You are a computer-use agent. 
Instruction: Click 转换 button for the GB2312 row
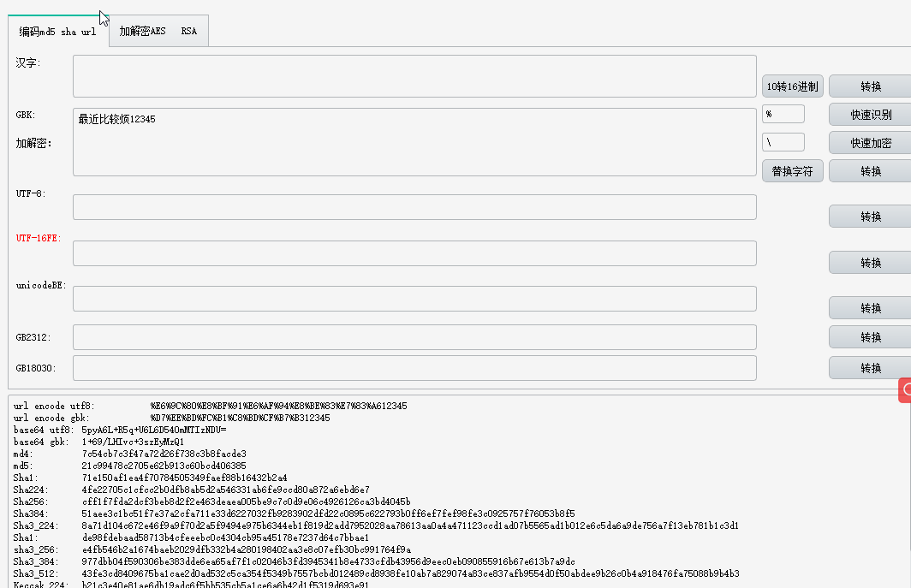click(870, 337)
